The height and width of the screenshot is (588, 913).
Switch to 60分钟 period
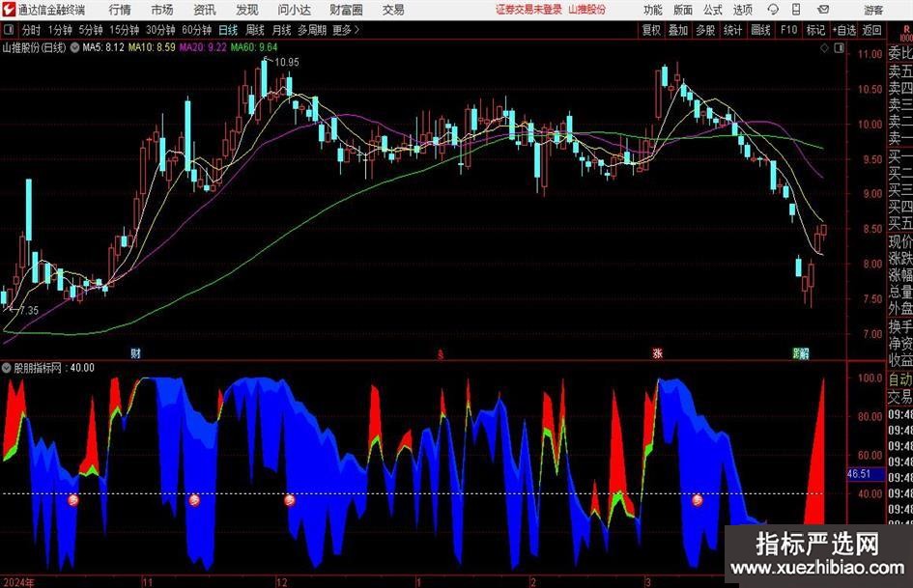pyautogui.click(x=197, y=30)
